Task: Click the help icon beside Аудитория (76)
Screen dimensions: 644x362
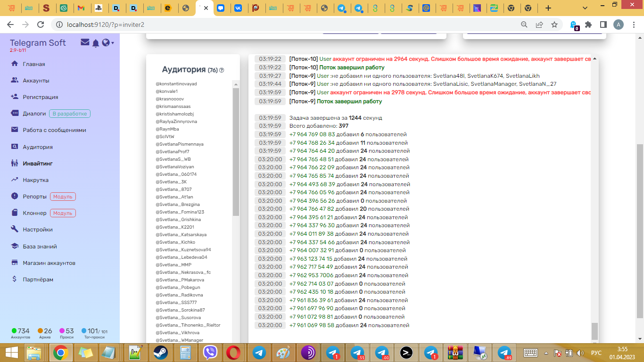Action: [x=222, y=70]
